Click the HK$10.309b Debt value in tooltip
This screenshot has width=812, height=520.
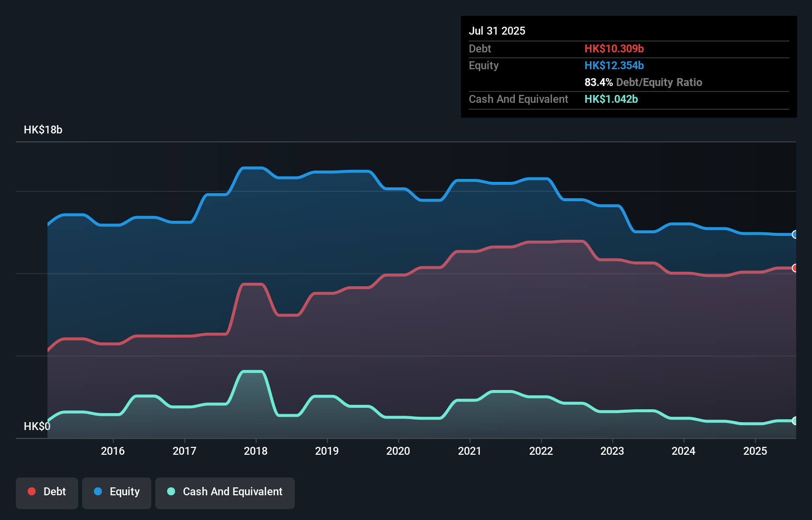614,48
